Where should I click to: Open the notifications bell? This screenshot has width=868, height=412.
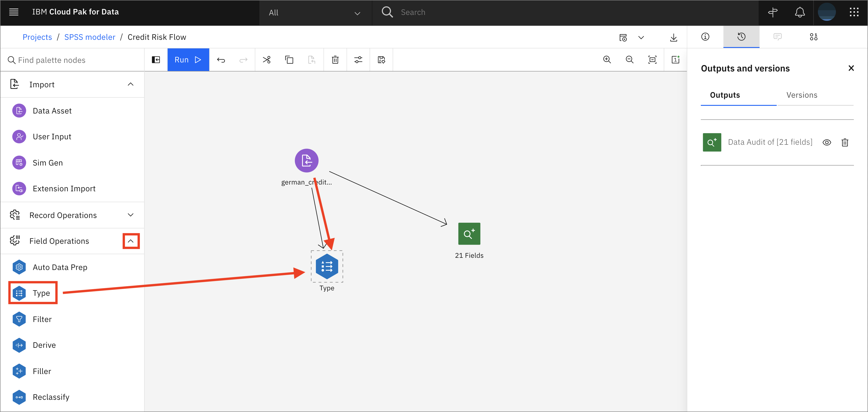pyautogui.click(x=800, y=12)
